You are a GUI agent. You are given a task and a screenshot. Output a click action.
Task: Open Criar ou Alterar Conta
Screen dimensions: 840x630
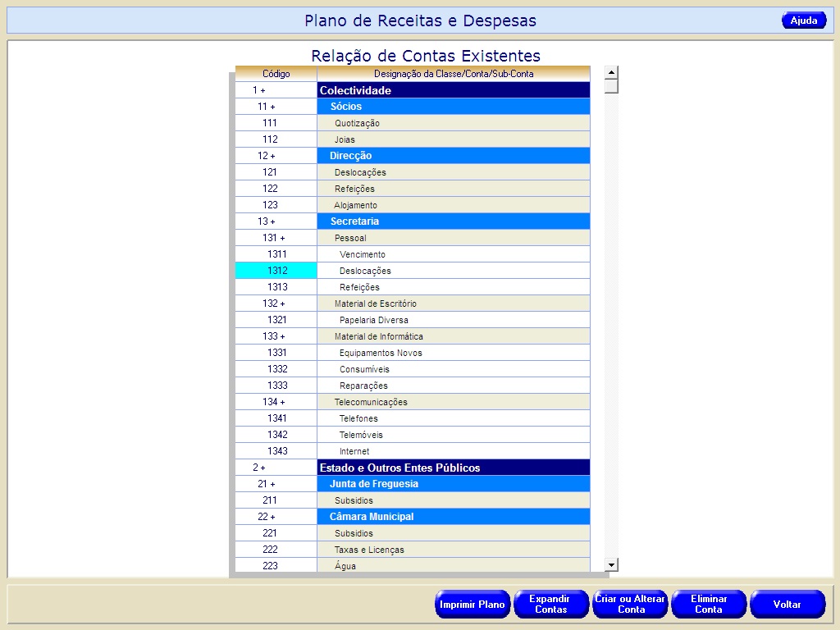tap(630, 605)
